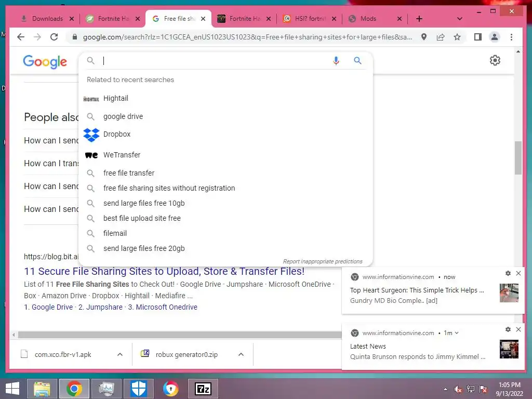532x399 pixels.
Task: Click the browser forward arrow
Action: tap(37, 37)
